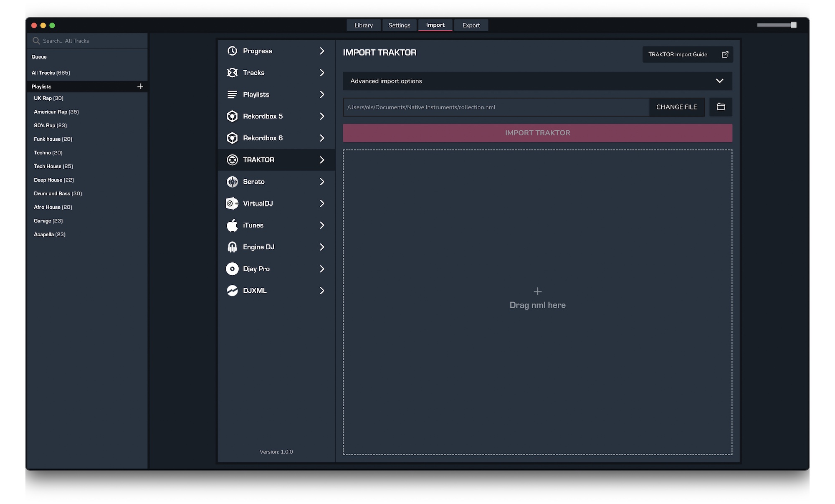Screen dimensions: 835x504
Task: Expand iTunes chevron
Action: (x=322, y=225)
